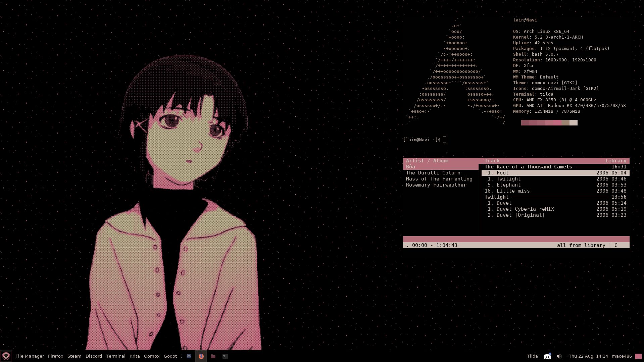This screenshot has height=362, width=644.
Task: Launch Godot from the taskbar
Action: point(170,356)
